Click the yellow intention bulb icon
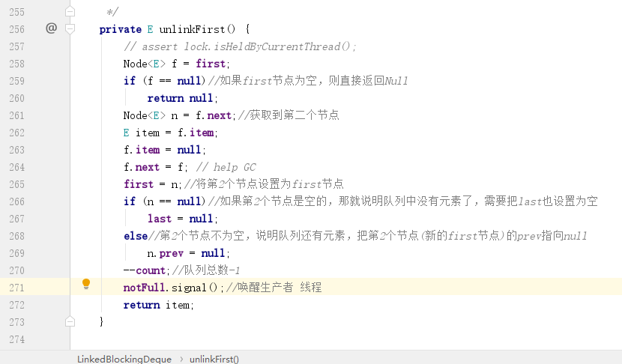622x364 pixels. 86,284
